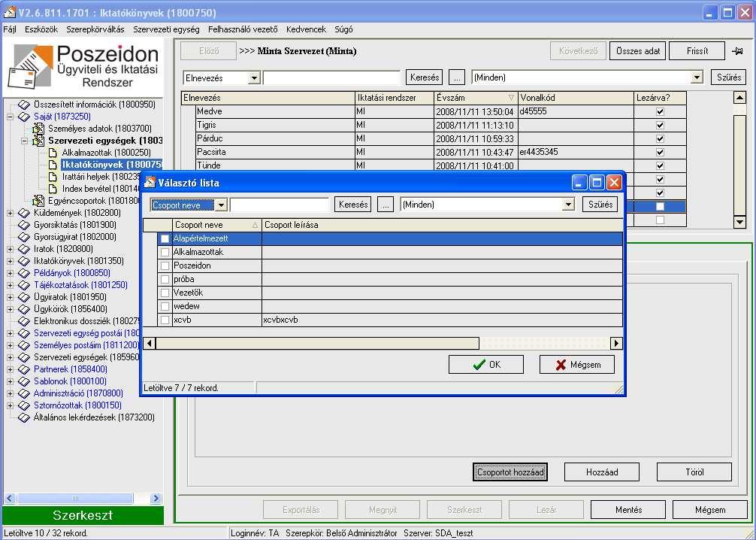The height and width of the screenshot is (540, 756).
Task: Click the pin icon beside Frissít
Action: tap(737, 51)
